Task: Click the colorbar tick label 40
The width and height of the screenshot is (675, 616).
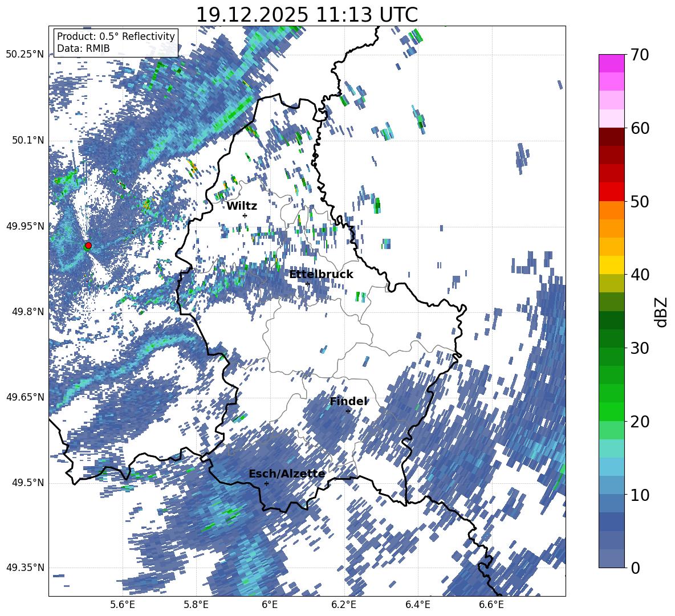Action: click(640, 275)
